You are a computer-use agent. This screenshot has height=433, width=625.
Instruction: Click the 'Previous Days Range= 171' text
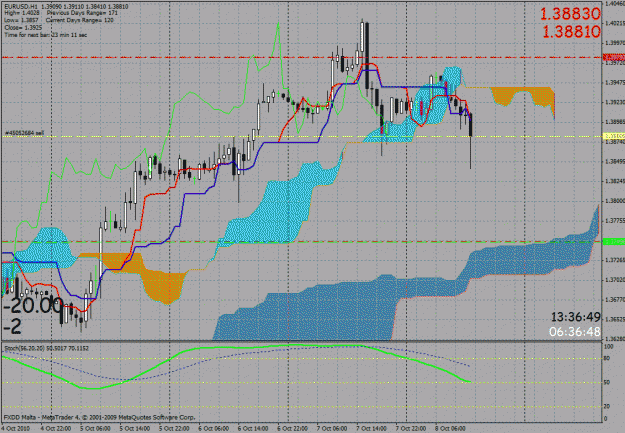coord(80,13)
